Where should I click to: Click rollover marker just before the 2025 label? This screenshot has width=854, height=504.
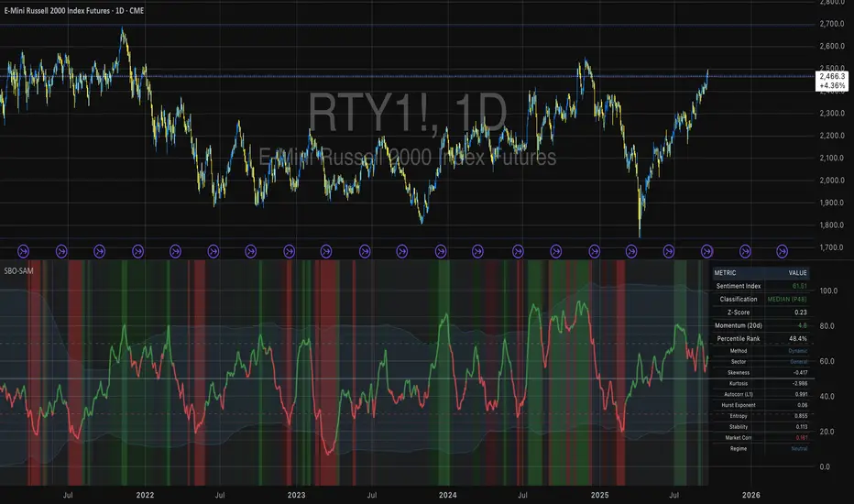[x=594, y=251]
